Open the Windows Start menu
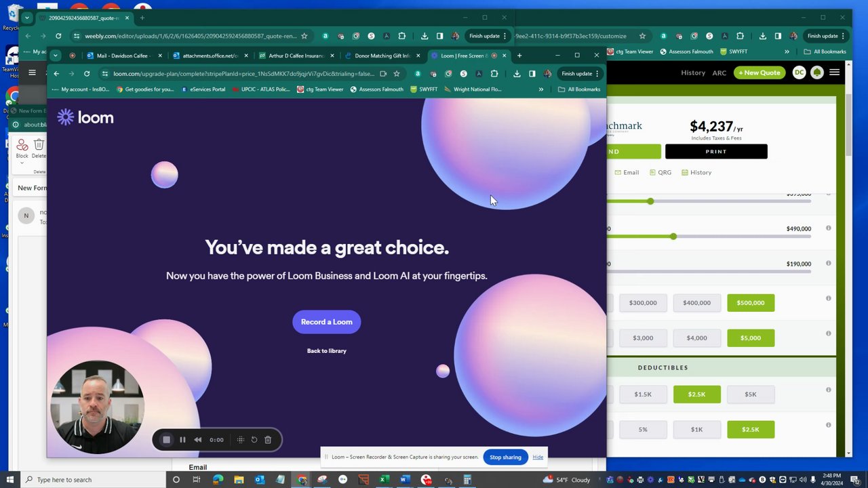The height and width of the screenshot is (488, 868). click(10, 479)
